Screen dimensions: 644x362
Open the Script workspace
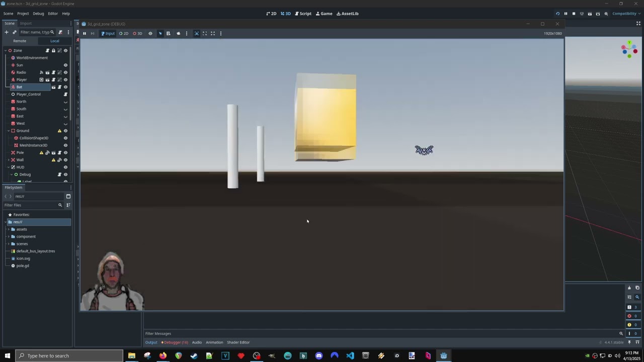303,14
